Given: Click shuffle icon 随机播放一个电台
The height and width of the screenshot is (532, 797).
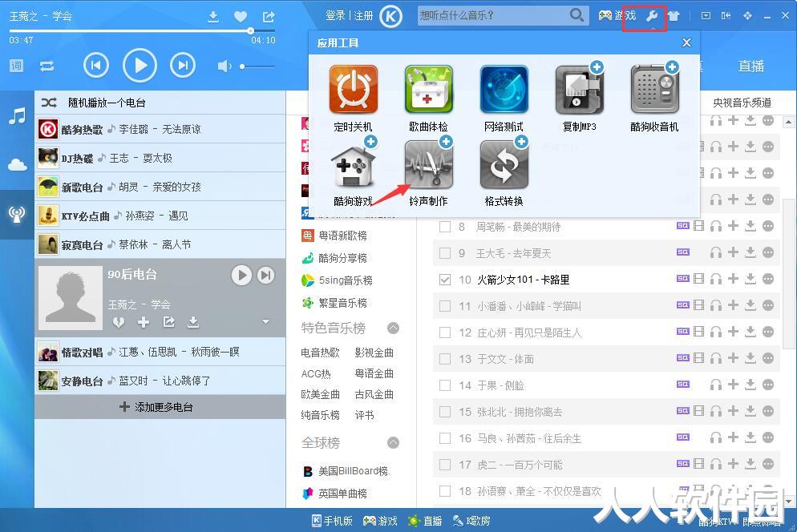Looking at the screenshot, I should coord(49,103).
